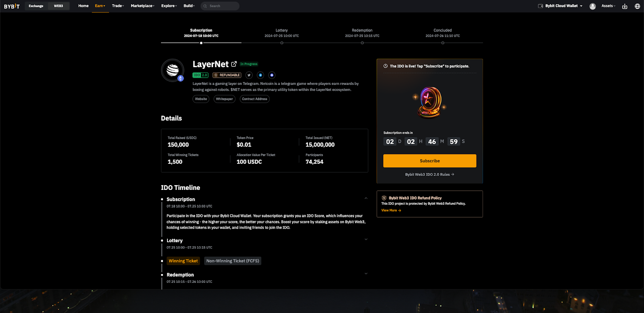
Task: Open the LayerNet Website link
Action: (x=201, y=99)
